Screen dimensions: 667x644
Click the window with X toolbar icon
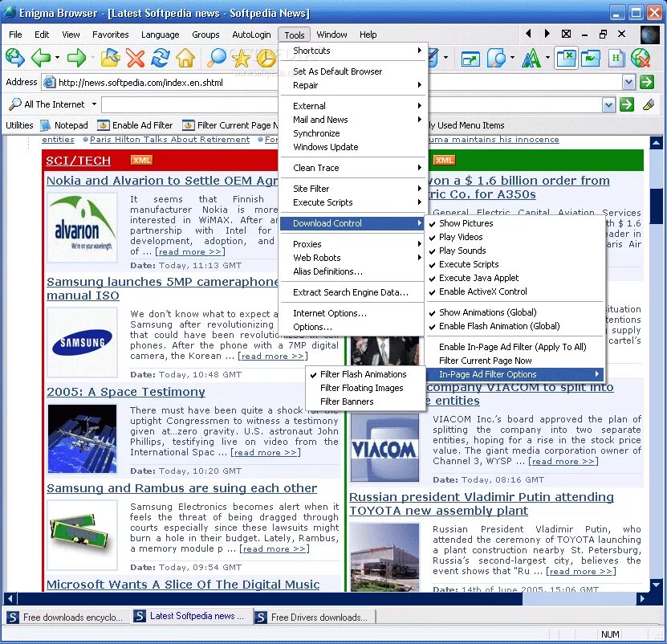(x=566, y=58)
